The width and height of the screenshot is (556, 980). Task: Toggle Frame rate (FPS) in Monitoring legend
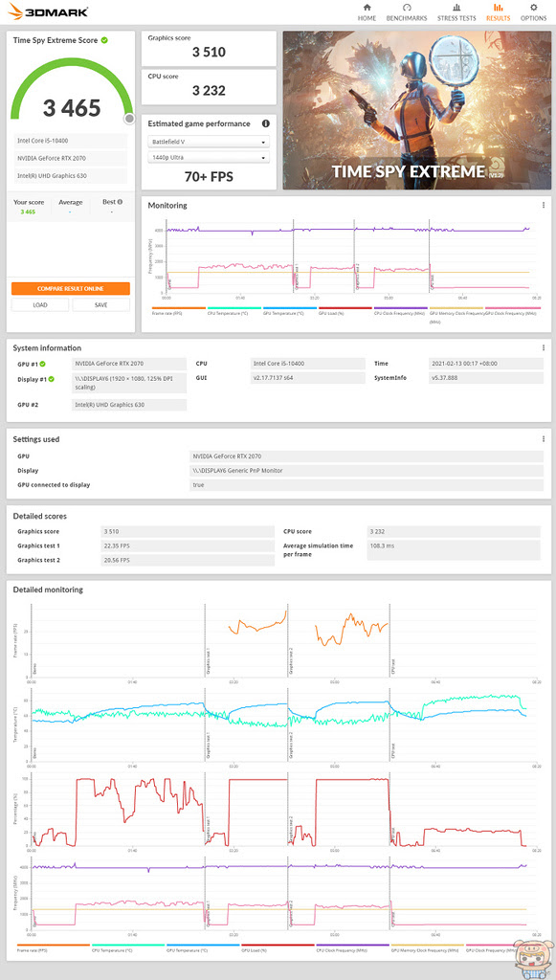tap(179, 311)
